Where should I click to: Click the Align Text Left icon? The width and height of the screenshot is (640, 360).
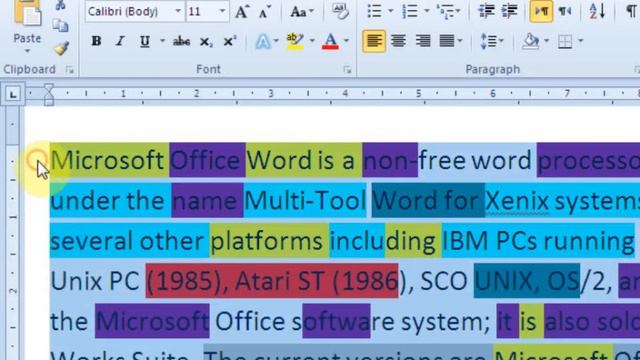point(374,41)
